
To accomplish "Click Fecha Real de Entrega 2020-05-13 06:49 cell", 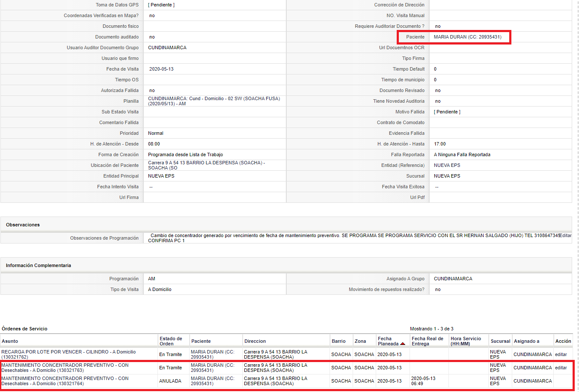I will 423,381.
